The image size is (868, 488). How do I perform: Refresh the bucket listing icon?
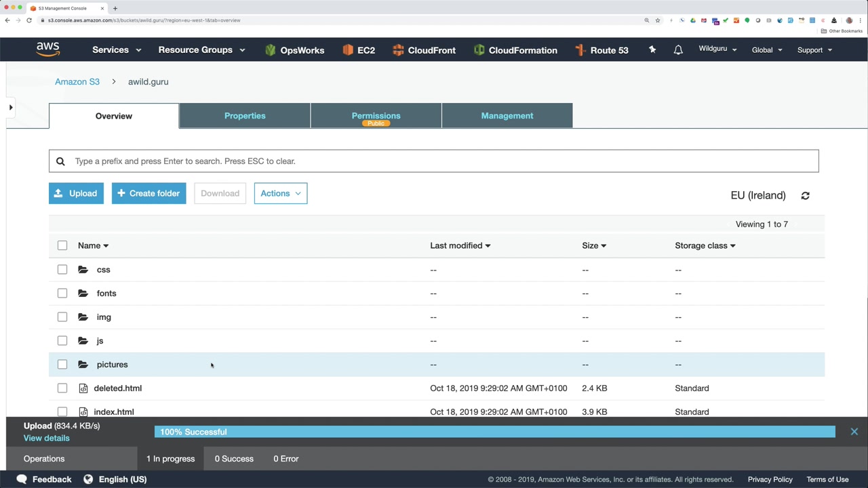point(806,195)
